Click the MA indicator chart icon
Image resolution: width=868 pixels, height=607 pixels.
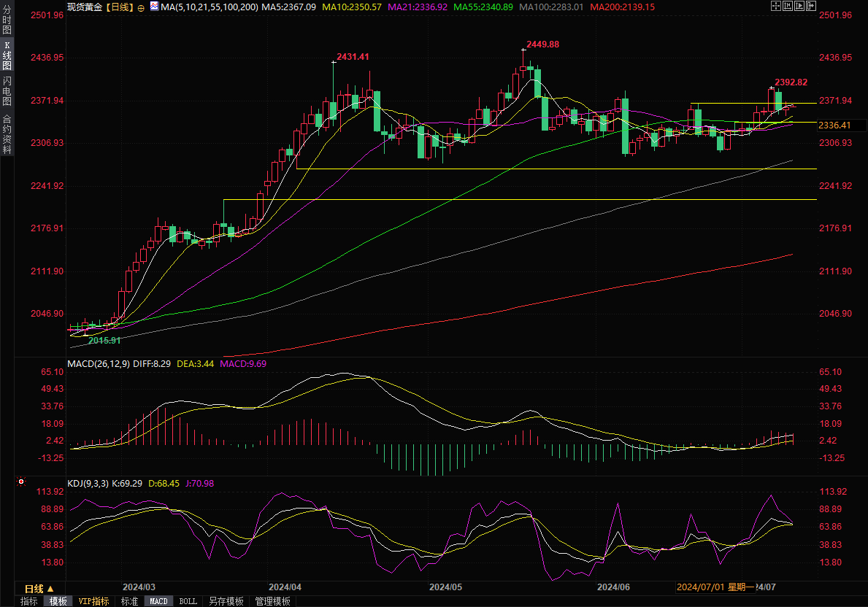pyautogui.click(x=153, y=6)
